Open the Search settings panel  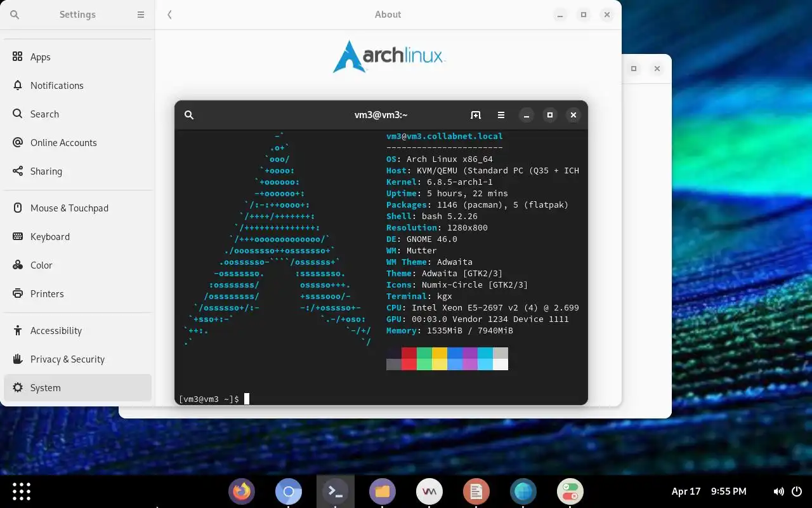pos(77,114)
